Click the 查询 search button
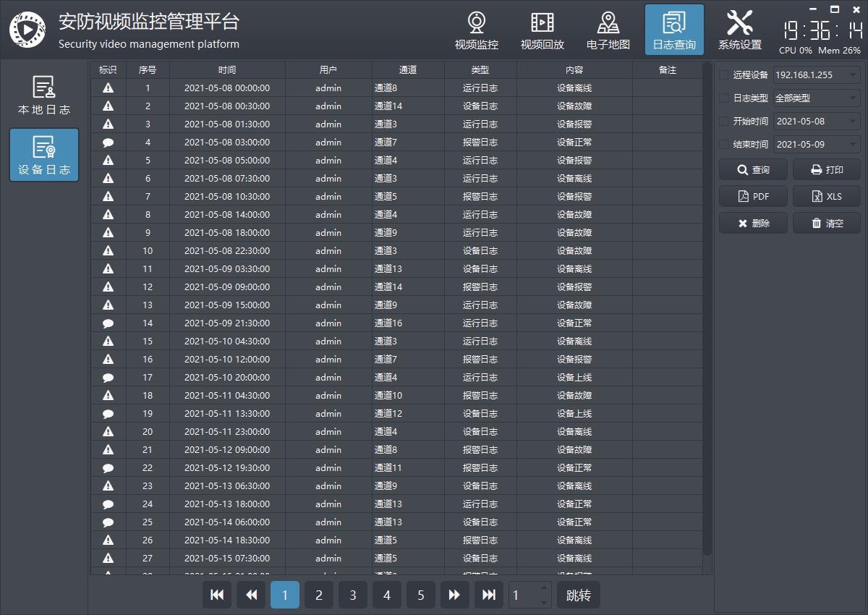Screen dimensions: 868x615 (x=753, y=170)
